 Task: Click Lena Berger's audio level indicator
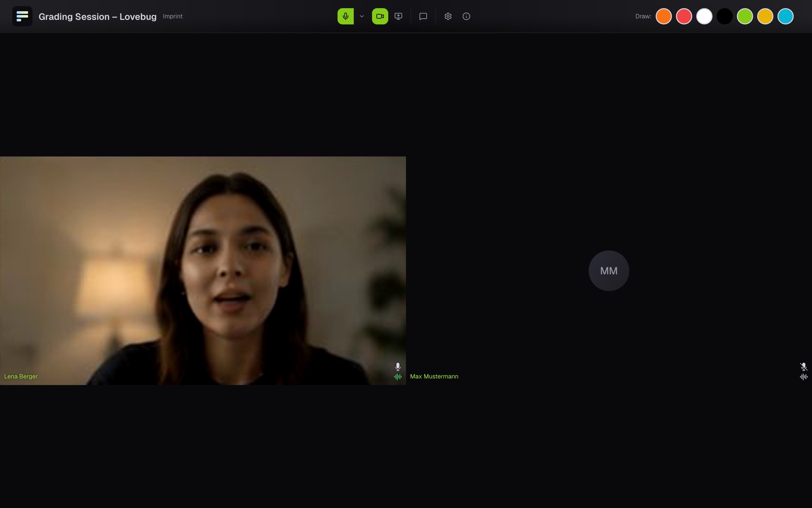pyautogui.click(x=398, y=377)
